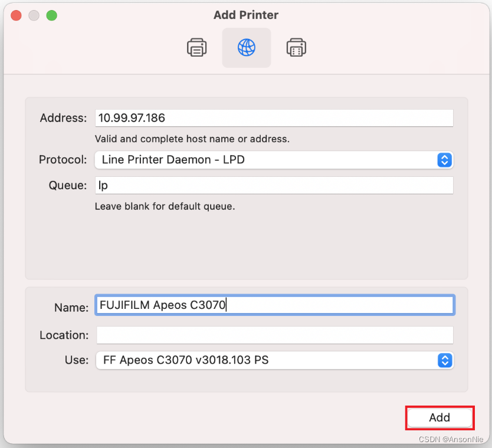Zoom the window with the green button
The width and height of the screenshot is (492, 448).
[52, 15]
